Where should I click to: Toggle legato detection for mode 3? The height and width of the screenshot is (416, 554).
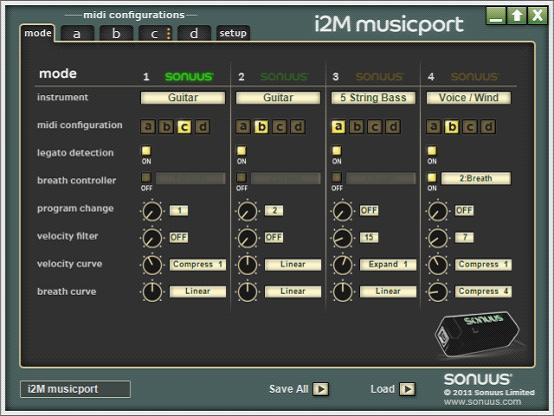pos(337,151)
